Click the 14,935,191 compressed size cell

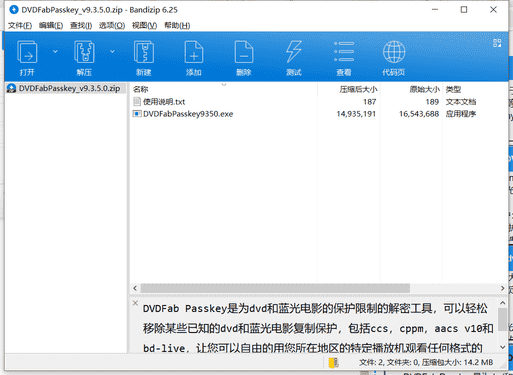click(356, 114)
